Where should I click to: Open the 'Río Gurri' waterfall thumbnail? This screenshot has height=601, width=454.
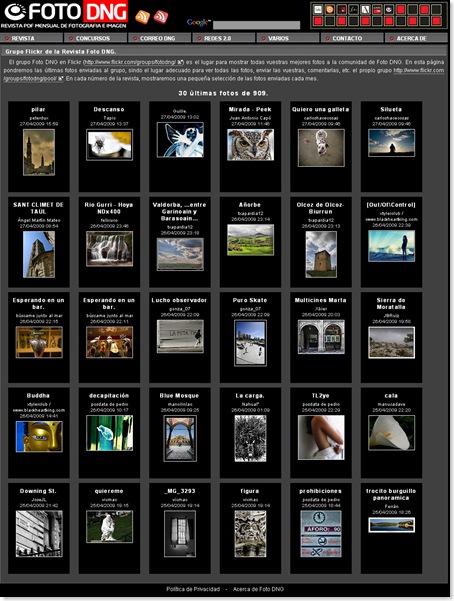pos(109,248)
